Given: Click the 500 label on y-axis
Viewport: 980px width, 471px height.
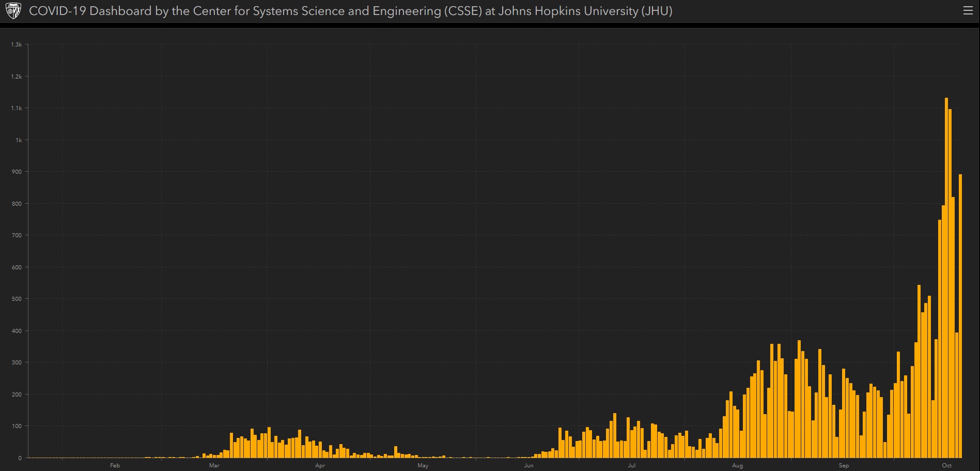Looking at the screenshot, I should (x=17, y=299).
